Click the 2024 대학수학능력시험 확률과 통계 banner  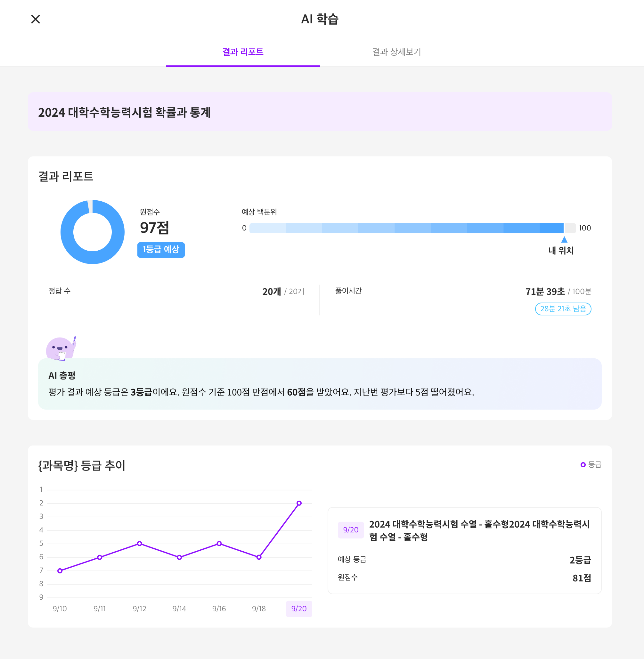[x=319, y=112]
